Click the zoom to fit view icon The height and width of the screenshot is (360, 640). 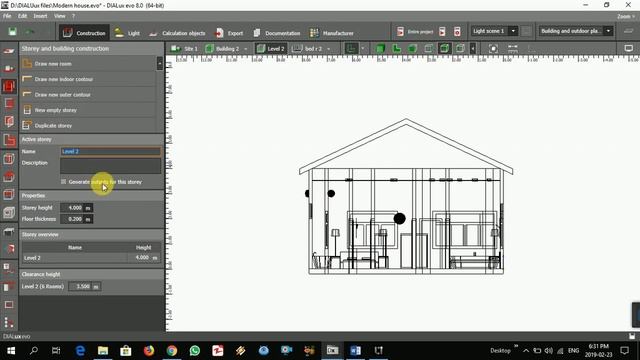click(493, 49)
